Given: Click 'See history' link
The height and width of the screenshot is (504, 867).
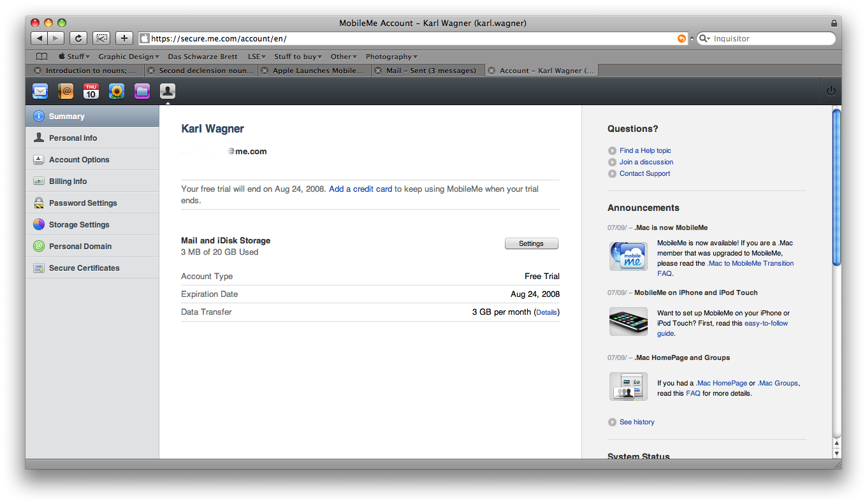Looking at the screenshot, I should [x=637, y=422].
